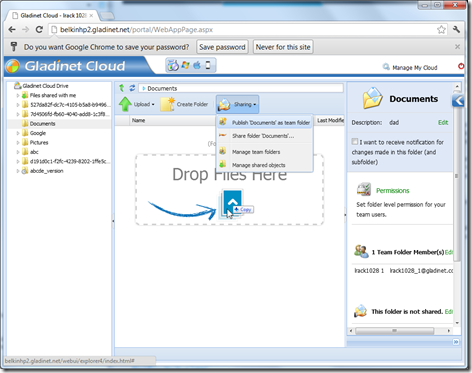
Task: Expand the Google folder node
Action: (x=18, y=133)
